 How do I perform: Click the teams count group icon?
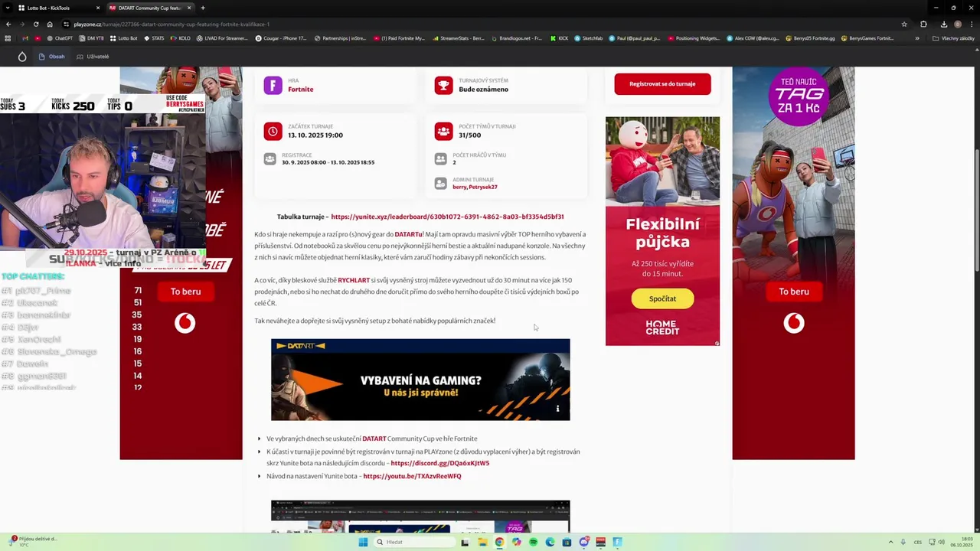443,131
